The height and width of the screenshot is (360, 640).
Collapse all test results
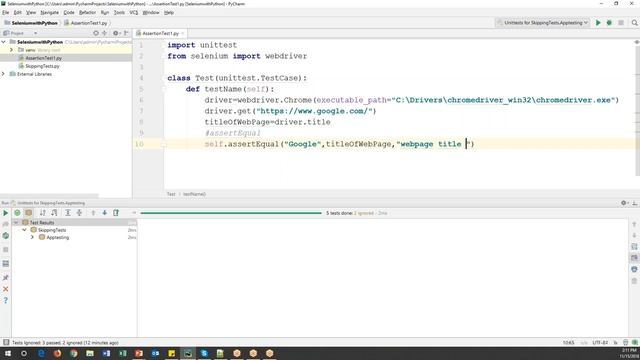[x=79, y=213]
